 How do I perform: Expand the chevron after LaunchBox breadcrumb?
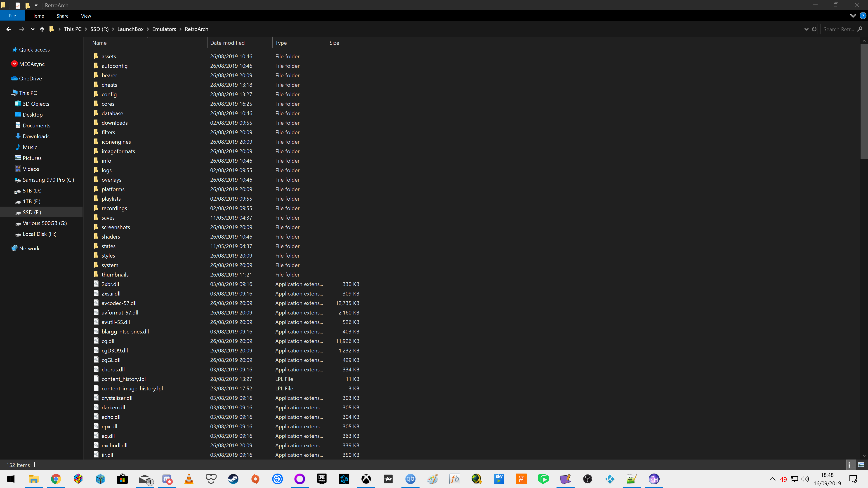[148, 29]
